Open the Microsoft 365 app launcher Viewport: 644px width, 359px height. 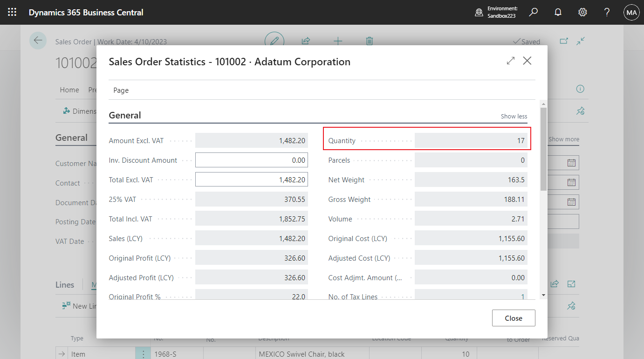12,12
